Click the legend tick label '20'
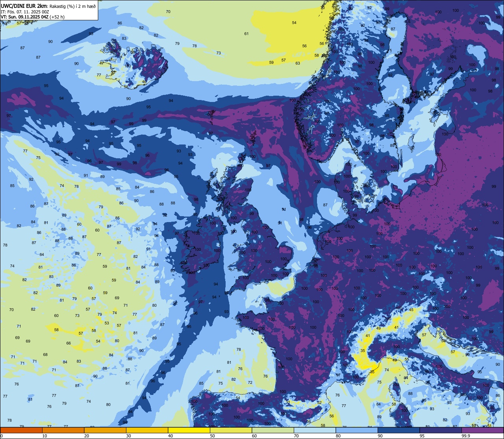The width and height of the screenshot is (504, 439). pyautogui.click(x=87, y=436)
